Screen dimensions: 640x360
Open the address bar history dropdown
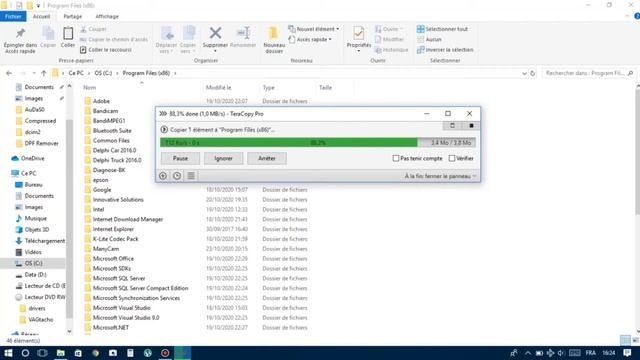click(524, 73)
